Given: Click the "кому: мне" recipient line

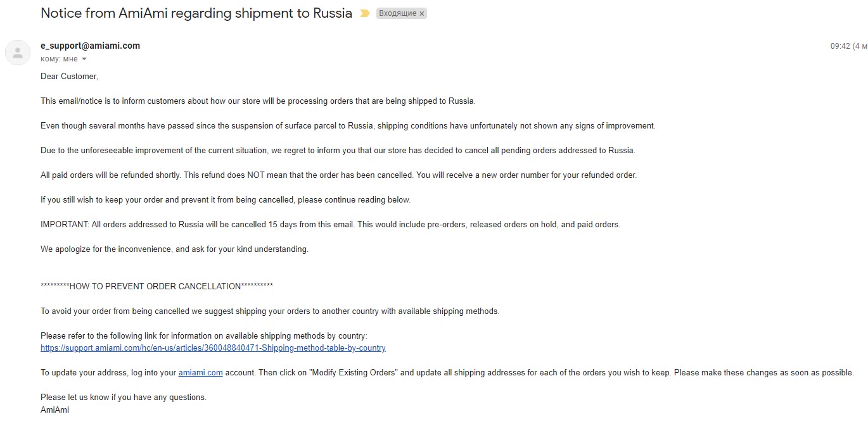Looking at the screenshot, I should point(59,59).
